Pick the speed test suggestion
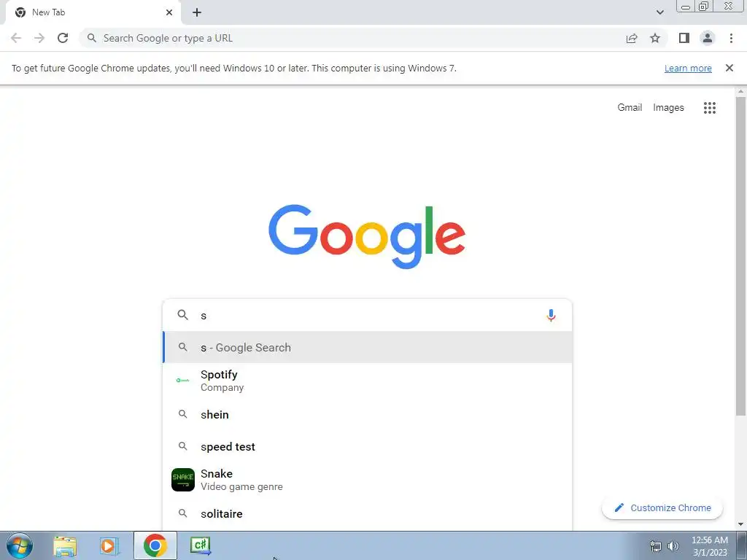747x560 pixels. pyautogui.click(x=368, y=447)
